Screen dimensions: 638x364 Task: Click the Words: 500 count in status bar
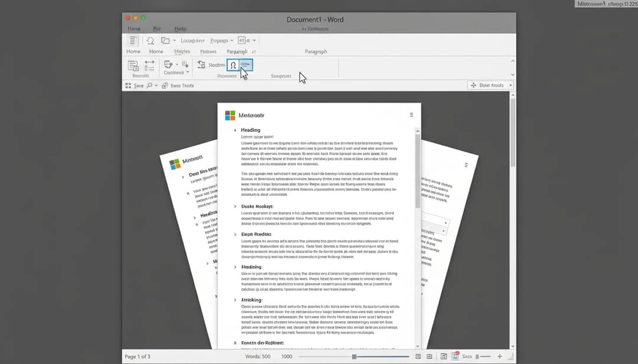(x=258, y=356)
